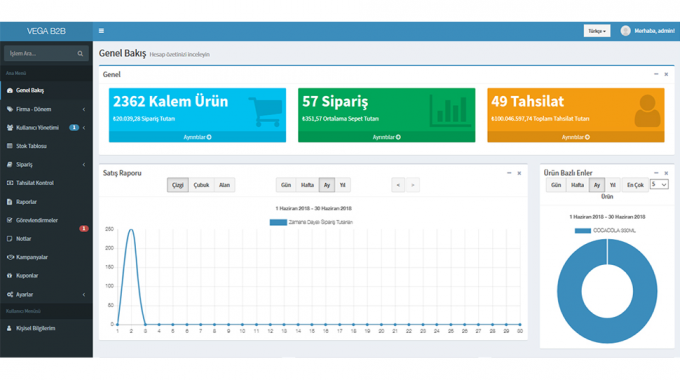Set Ürün Bazlı Enler period to Ay
Screen dimensions: 680x380
597,185
